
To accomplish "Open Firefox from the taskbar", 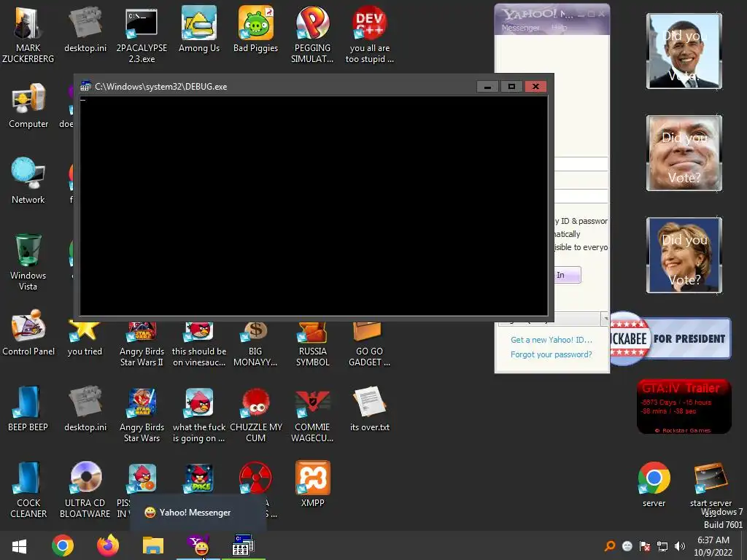I will [108, 545].
